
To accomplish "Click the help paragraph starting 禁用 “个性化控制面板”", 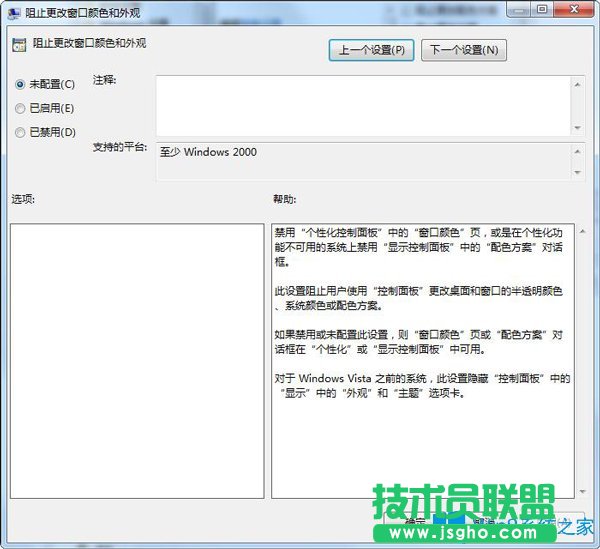I will (x=419, y=247).
